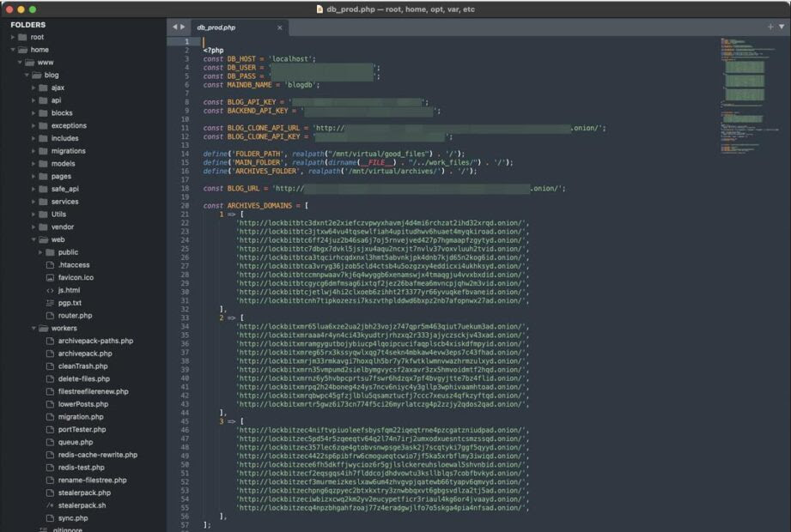
Task: Open portTester.php in the sidebar
Action: pos(82,429)
